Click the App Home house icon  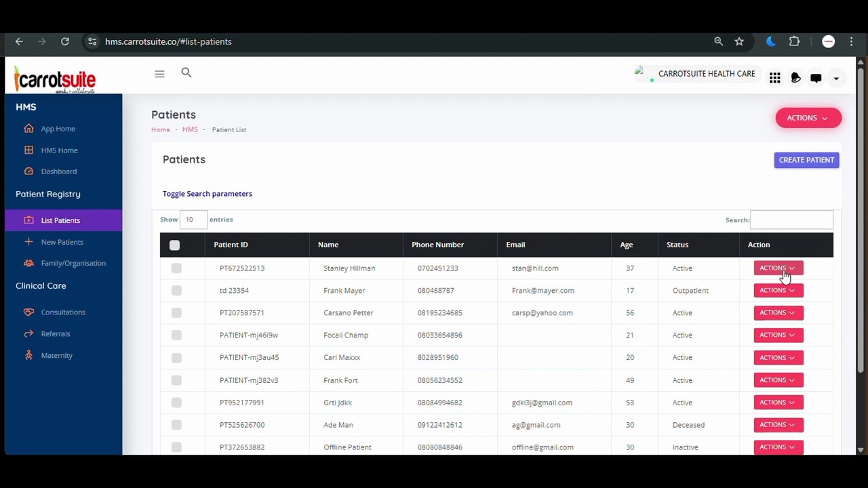click(28, 128)
